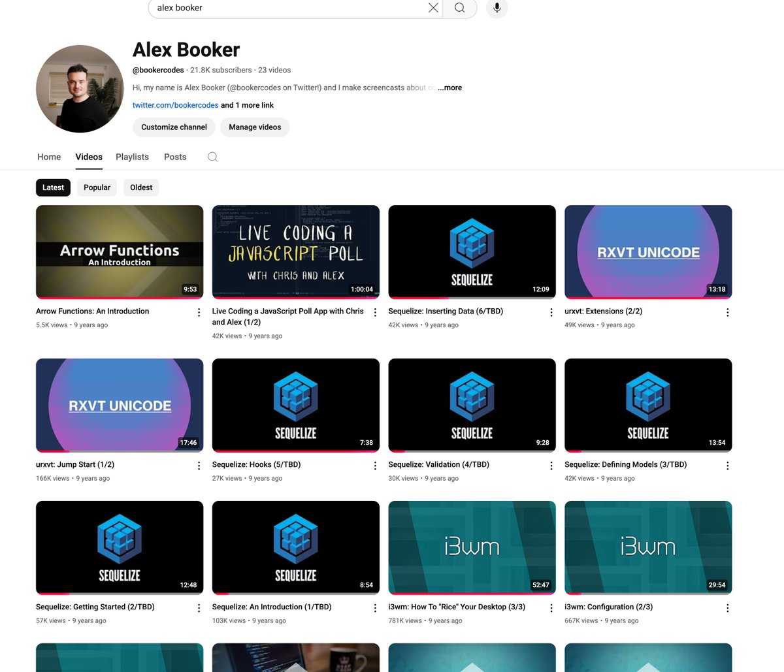Click the Manage videos button
The width and height of the screenshot is (784, 672).
255,127
